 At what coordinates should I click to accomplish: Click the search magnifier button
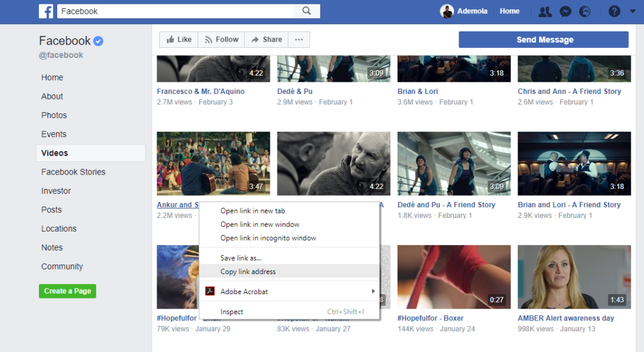point(306,11)
